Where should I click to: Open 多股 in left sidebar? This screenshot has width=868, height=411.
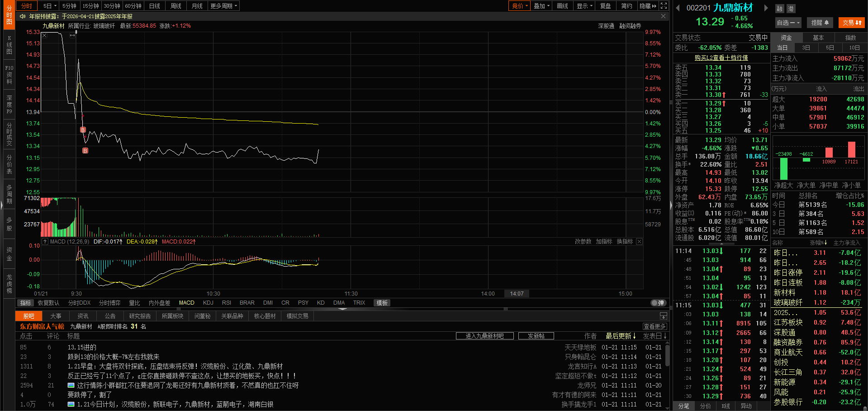point(9,224)
